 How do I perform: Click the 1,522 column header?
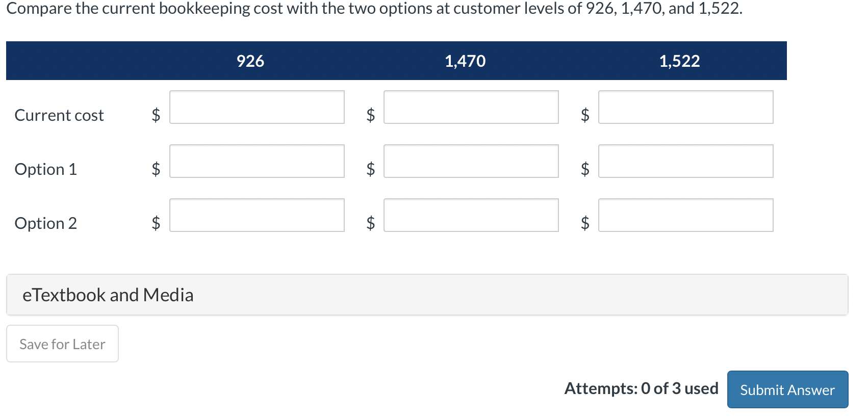[679, 61]
